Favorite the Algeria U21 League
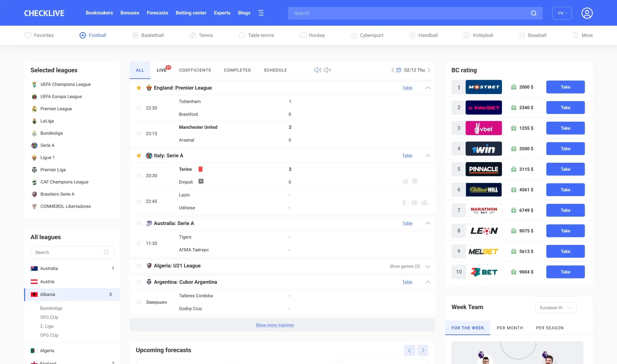 (x=139, y=266)
